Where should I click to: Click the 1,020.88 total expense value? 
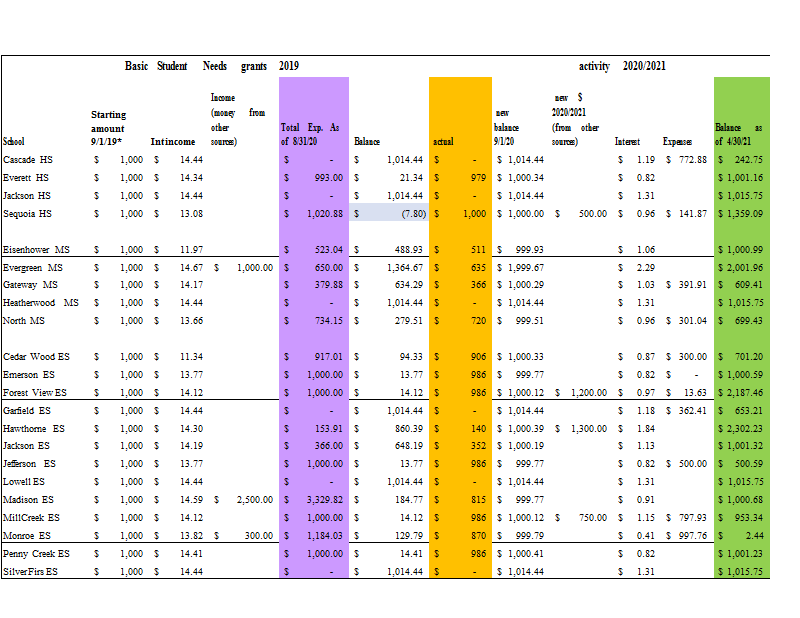point(325,214)
